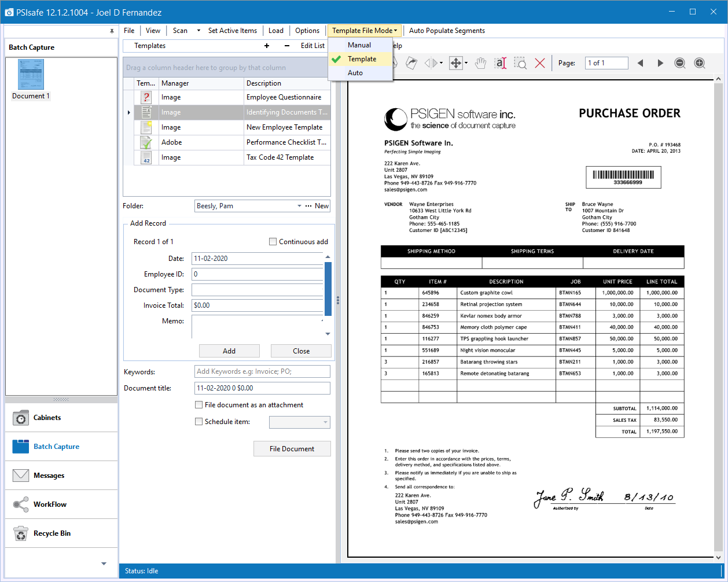Viewport: 728px width, 582px height.
Task: Open WorkFlow in the navigation pane
Action: pyautogui.click(x=61, y=504)
